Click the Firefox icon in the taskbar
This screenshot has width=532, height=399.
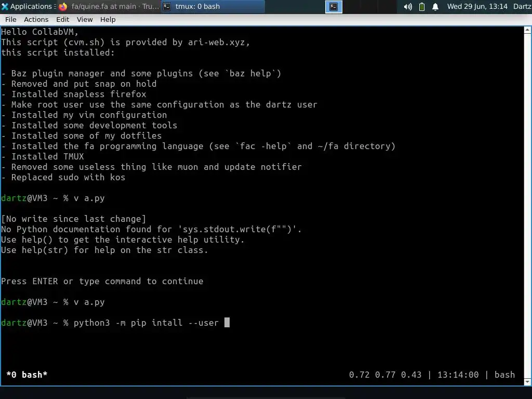pos(63,6)
